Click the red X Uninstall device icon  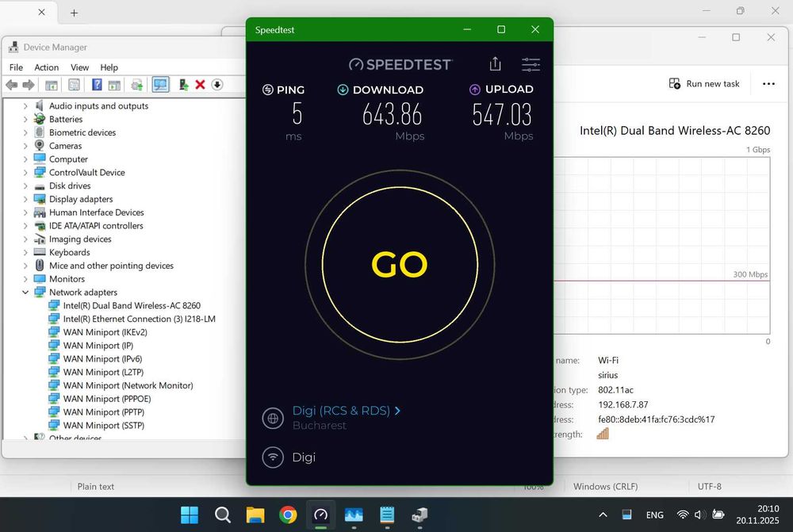point(201,85)
